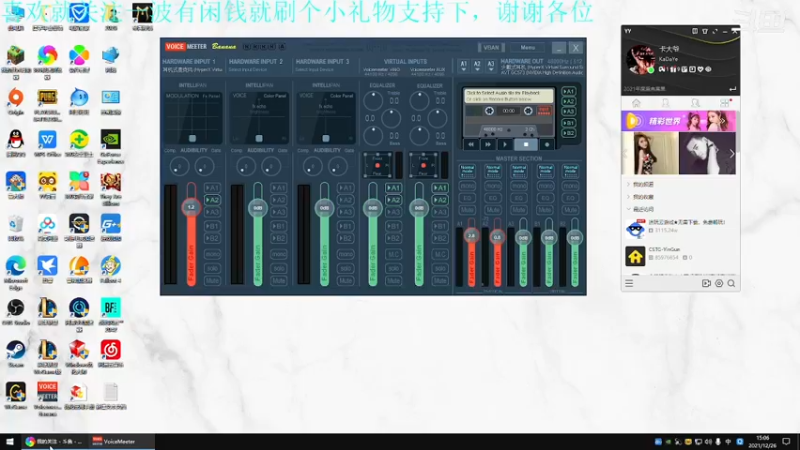Open the YY hamburger menu icon

(x=629, y=283)
